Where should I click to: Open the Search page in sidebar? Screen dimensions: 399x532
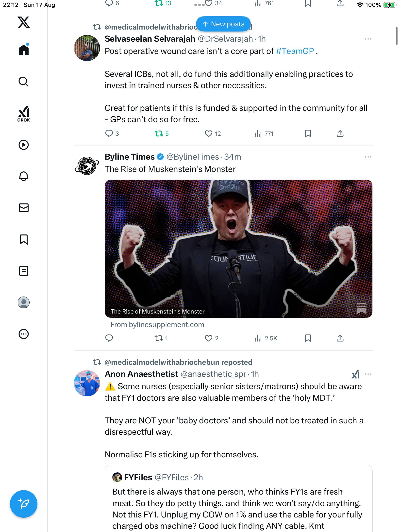24,82
